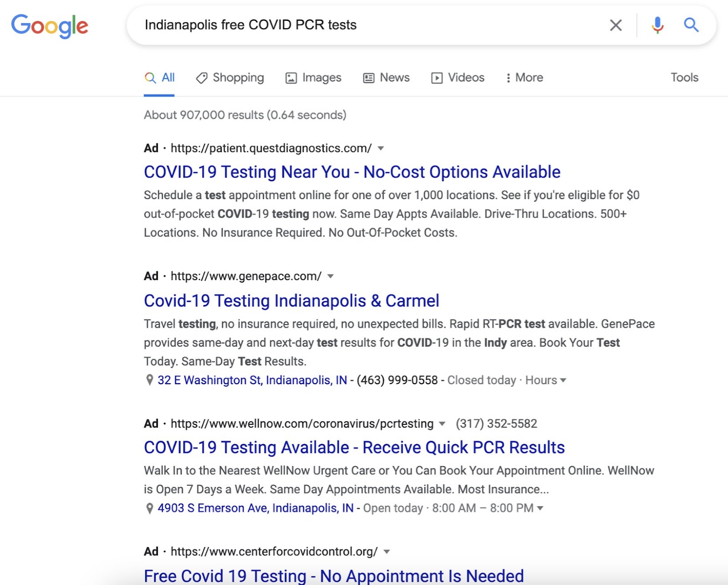Open Covid-19 Testing Indianapolis & Carmel link

292,301
